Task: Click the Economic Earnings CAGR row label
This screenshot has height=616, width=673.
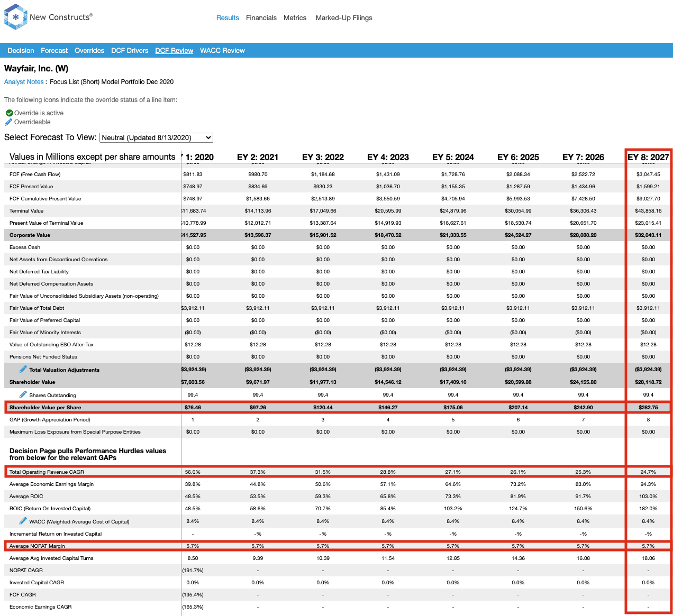Action: click(x=40, y=607)
